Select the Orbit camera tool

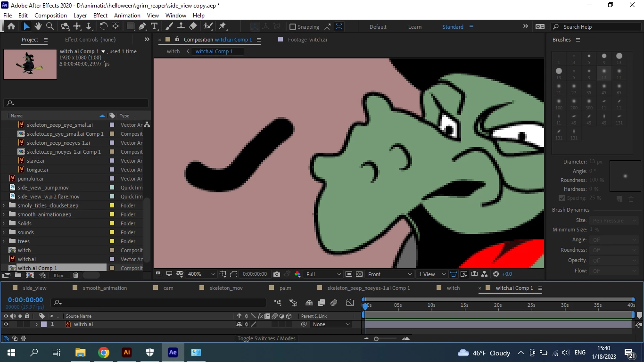pyautogui.click(x=65, y=27)
